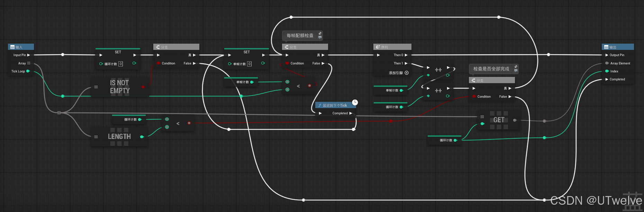This screenshot has height=212, width=644.
Task: Toggle comment bubble visibility for 检查是否全部完成
Action: click(516, 70)
